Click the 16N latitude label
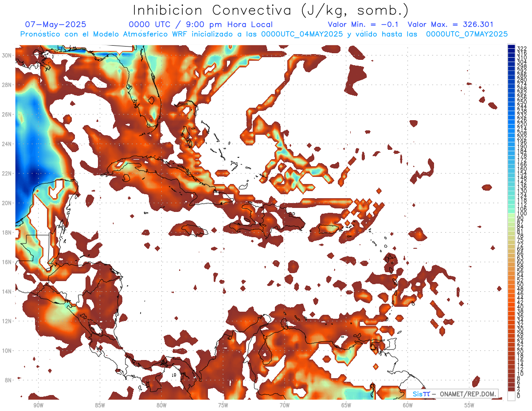Viewport: 532px width, 411px height. pos(7,262)
